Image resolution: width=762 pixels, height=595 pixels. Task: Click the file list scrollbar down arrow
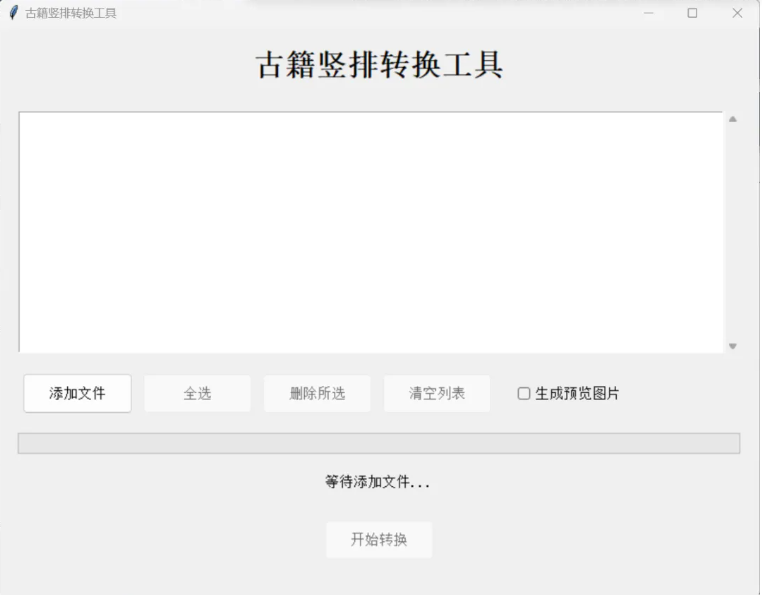pyautogui.click(x=733, y=346)
